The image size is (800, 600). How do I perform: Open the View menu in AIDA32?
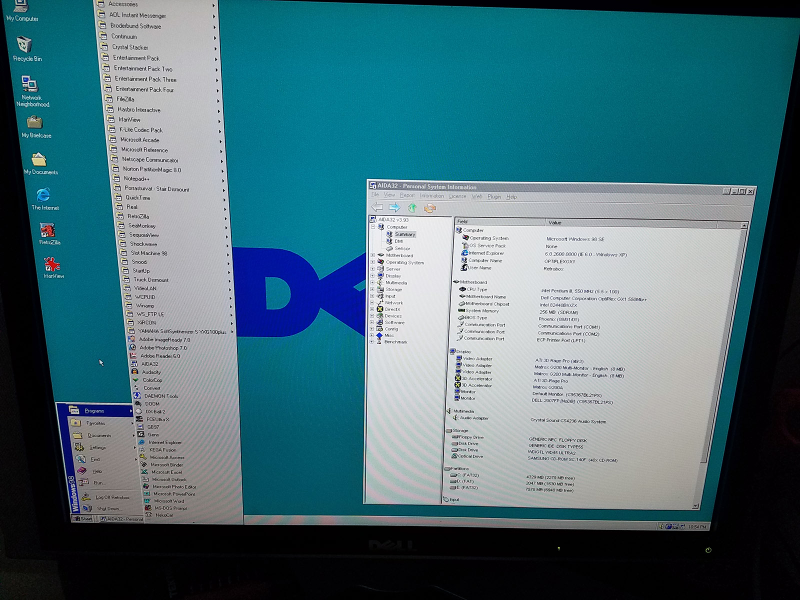coord(389,195)
